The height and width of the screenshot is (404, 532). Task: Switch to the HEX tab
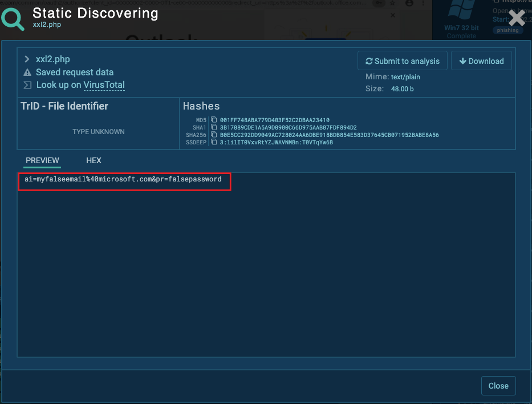94,160
